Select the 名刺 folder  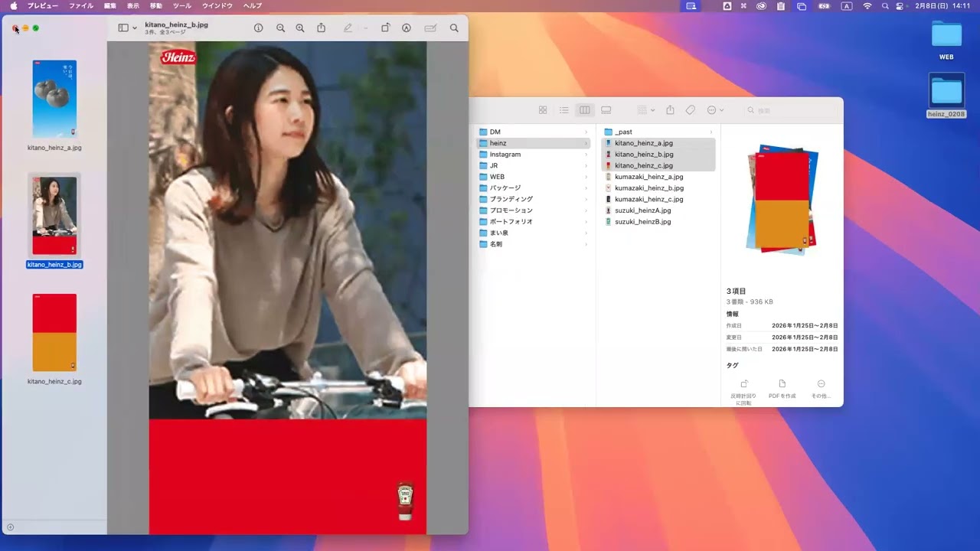point(533,244)
